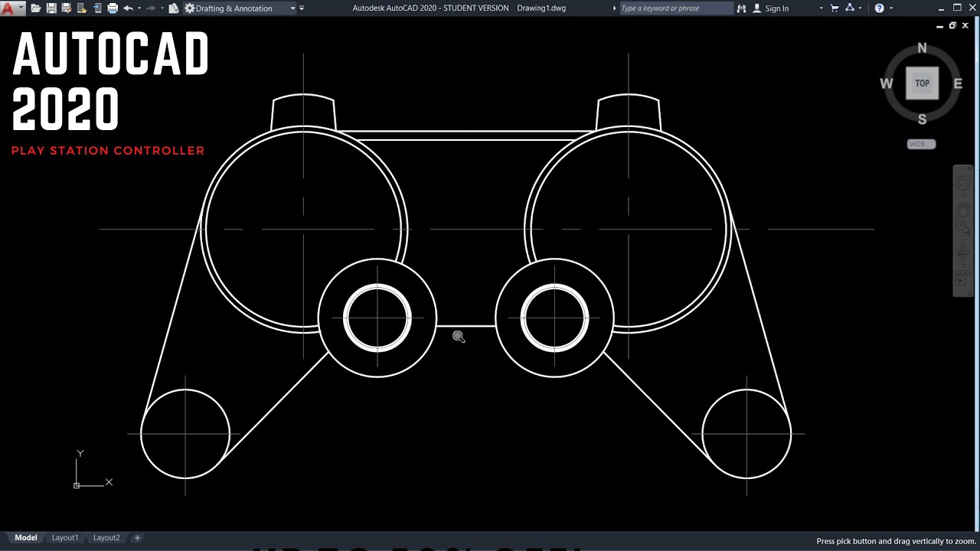This screenshot has width=980, height=551.
Task: Switch to the Model tab
Action: point(26,538)
